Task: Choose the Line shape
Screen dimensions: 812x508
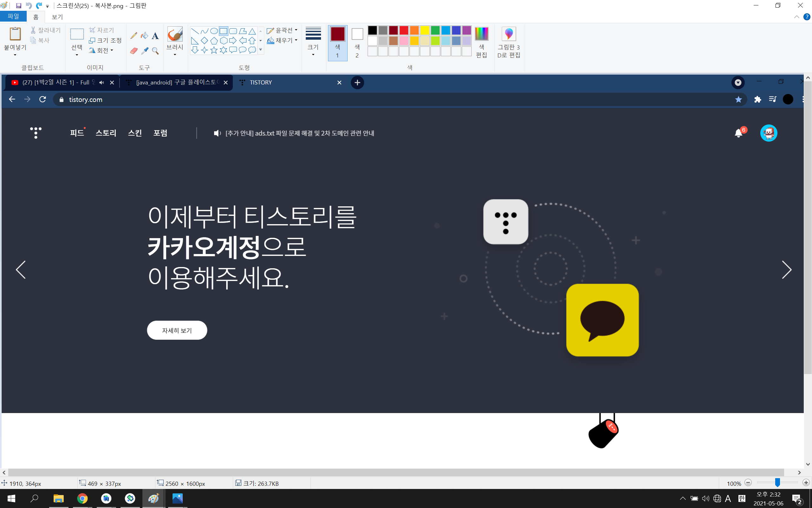Action: click(195, 31)
